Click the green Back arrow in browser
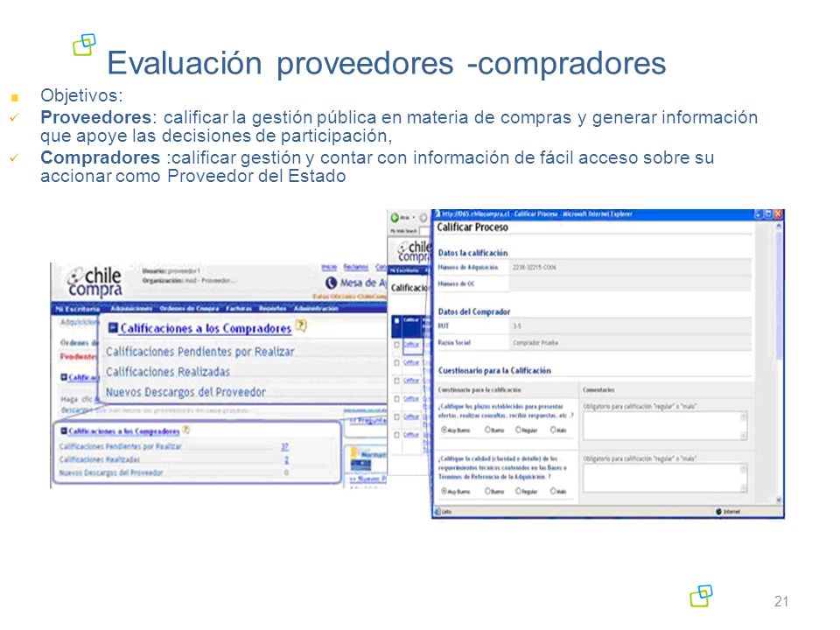840x630 pixels. (x=395, y=218)
